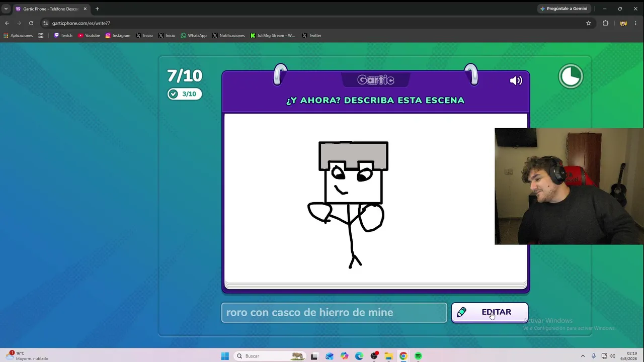644x362 pixels.
Task: Open the Chrome profile avatar
Action: point(623,23)
